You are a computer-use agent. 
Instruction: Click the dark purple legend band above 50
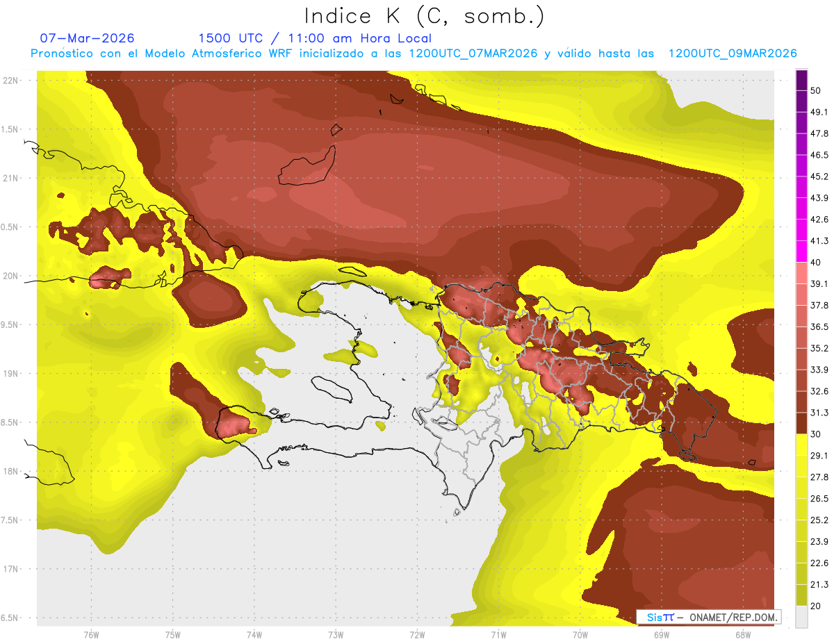(x=801, y=79)
